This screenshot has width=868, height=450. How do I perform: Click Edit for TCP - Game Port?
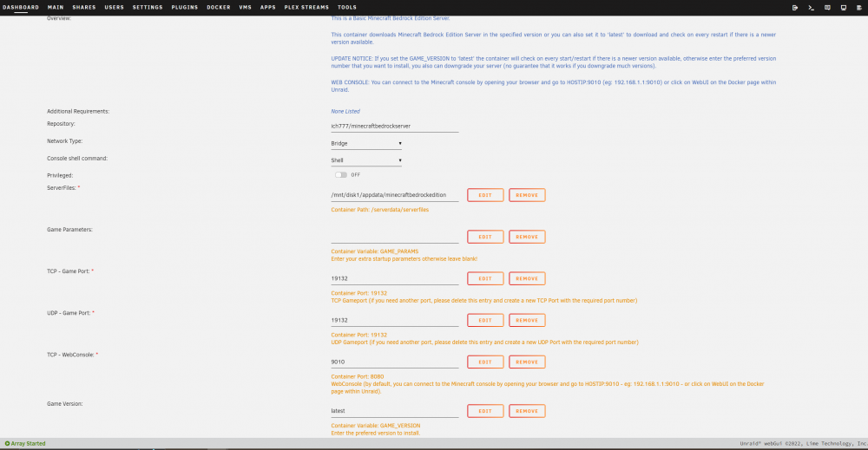[x=485, y=278]
